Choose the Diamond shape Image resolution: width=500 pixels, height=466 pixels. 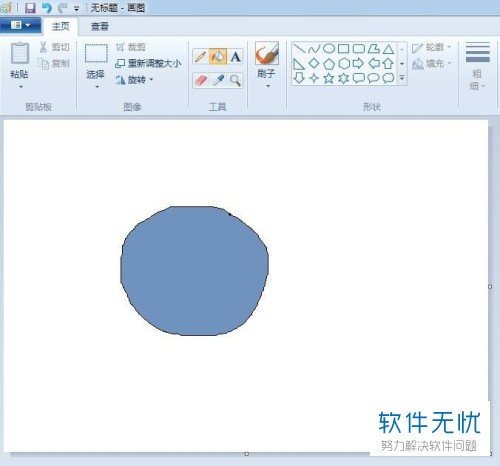314,63
